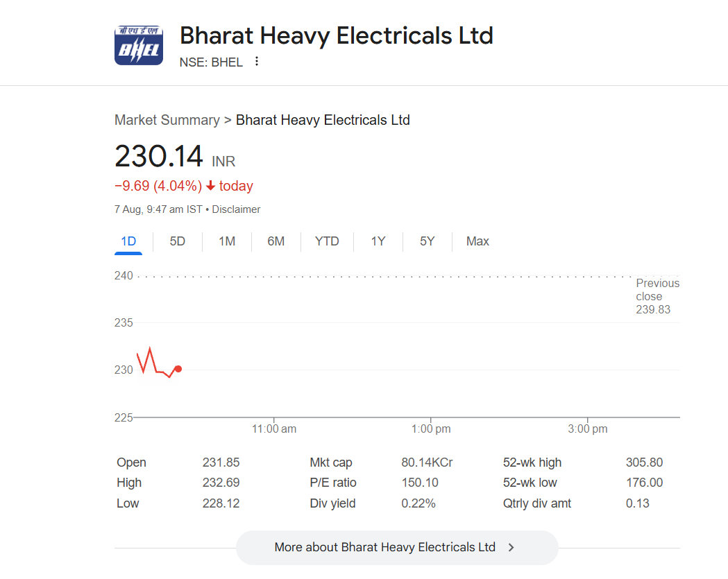Click the BHEL company logo
Screen dimensions: 728x579
point(139,45)
